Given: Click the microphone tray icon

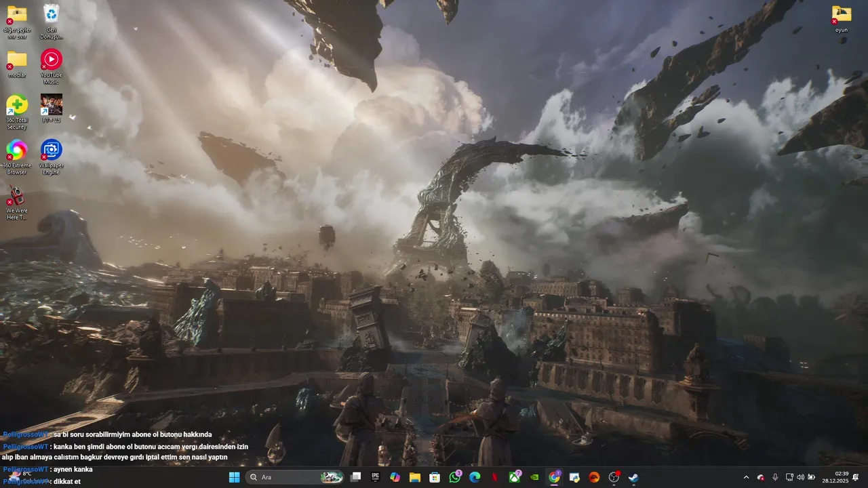Looking at the screenshot, I should [775, 477].
